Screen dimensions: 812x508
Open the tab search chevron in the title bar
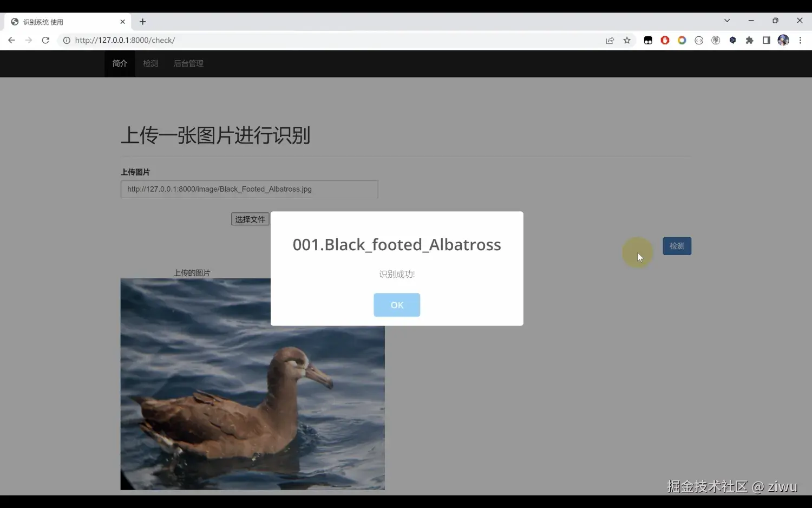[727, 21]
